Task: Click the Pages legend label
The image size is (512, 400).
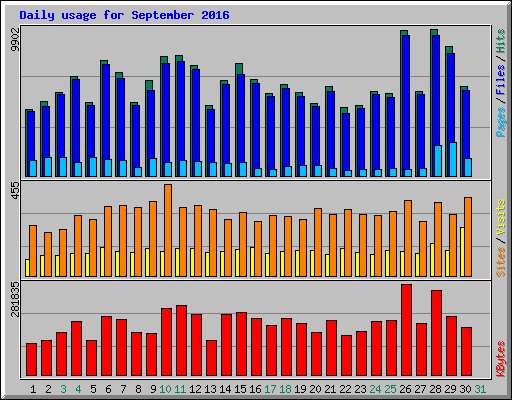Action: click(x=501, y=122)
